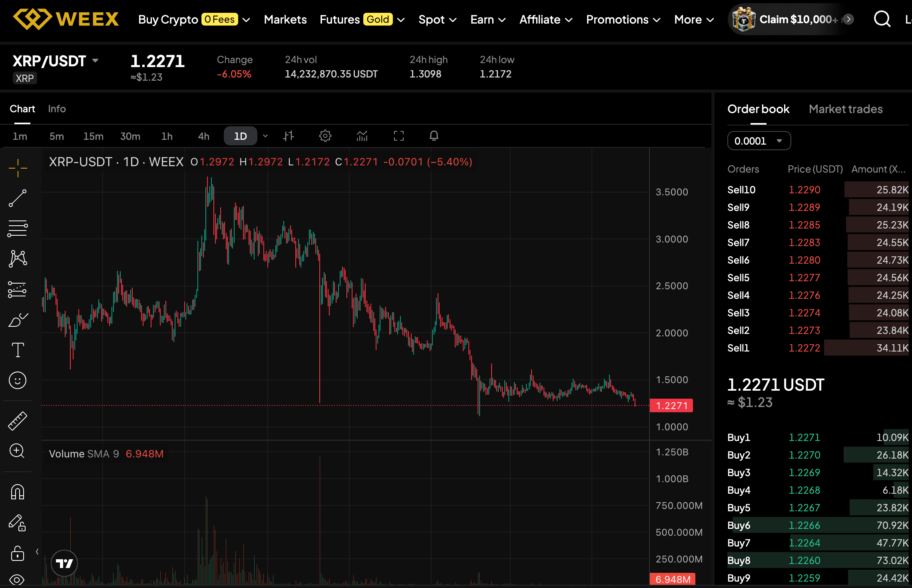Toggle lock all drawing tools
Image resolution: width=912 pixels, height=588 pixels.
18,553
